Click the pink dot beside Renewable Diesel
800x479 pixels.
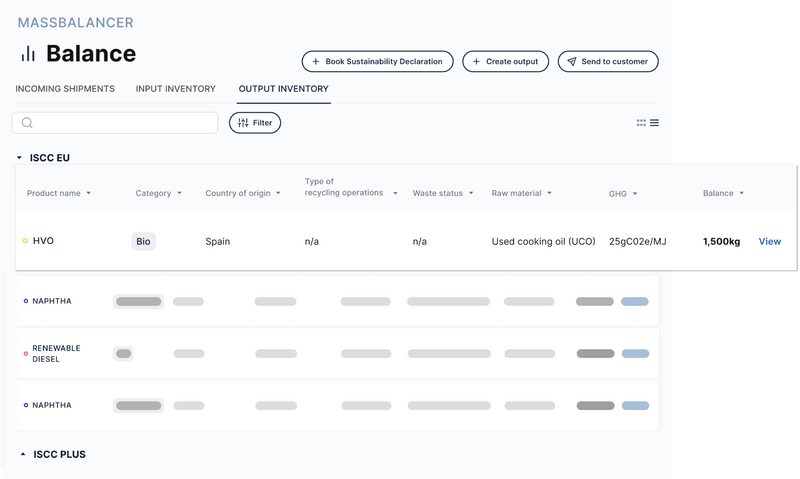coord(25,353)
